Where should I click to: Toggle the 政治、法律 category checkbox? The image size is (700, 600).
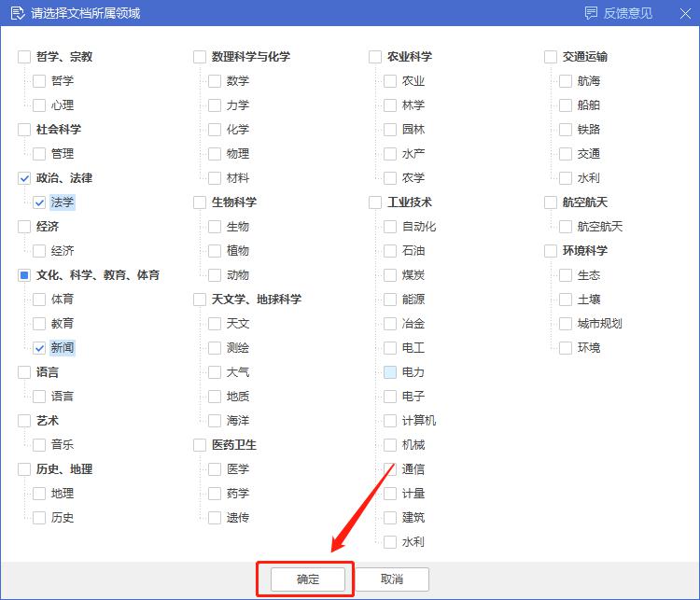click(24, 178)
